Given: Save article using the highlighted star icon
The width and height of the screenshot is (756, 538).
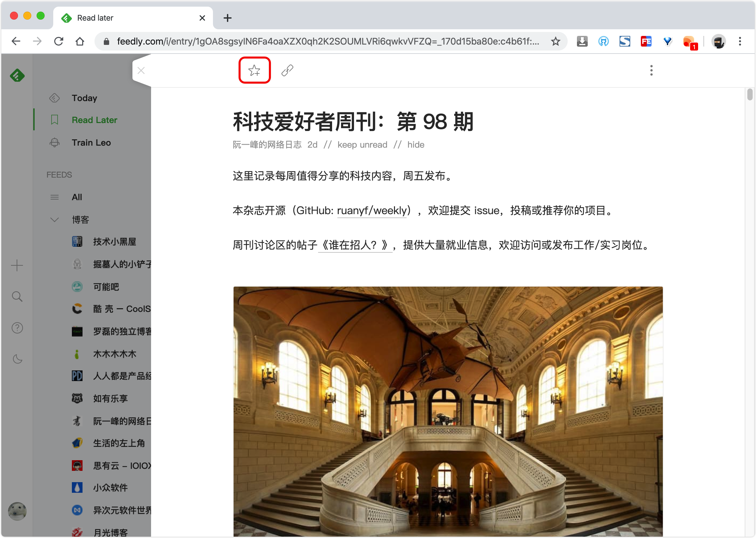Looking at the screenshot, I should click(255, 70).
